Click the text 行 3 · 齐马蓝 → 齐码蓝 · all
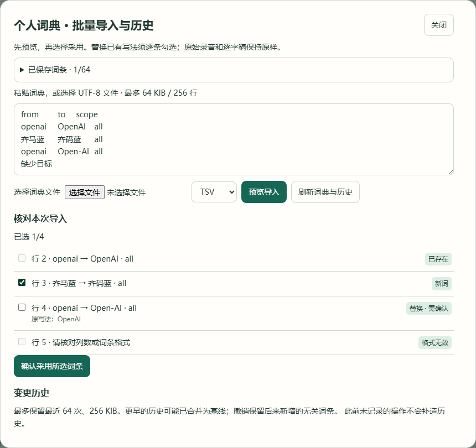476x448 pixels. click(x=79, y=283)
